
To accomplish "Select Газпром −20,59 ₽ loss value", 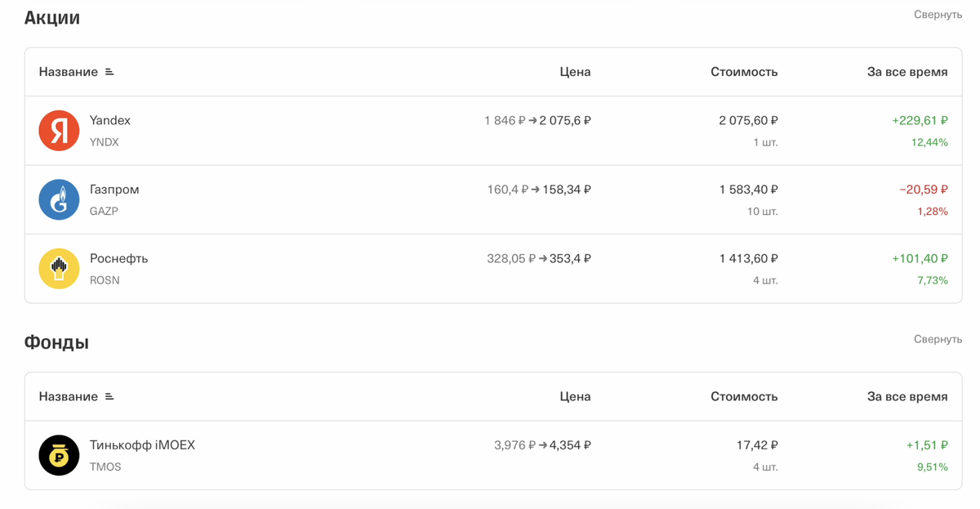I will [924, 190].
